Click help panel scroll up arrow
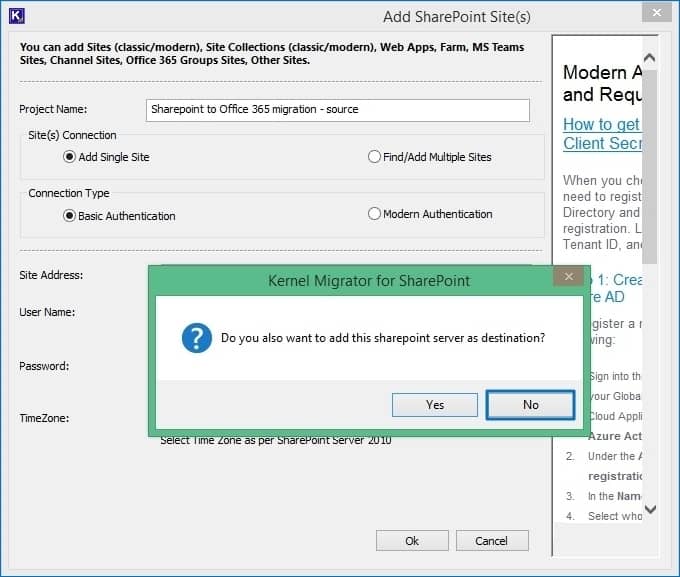Viewport: 680px width, 577px height. [649, 57]
